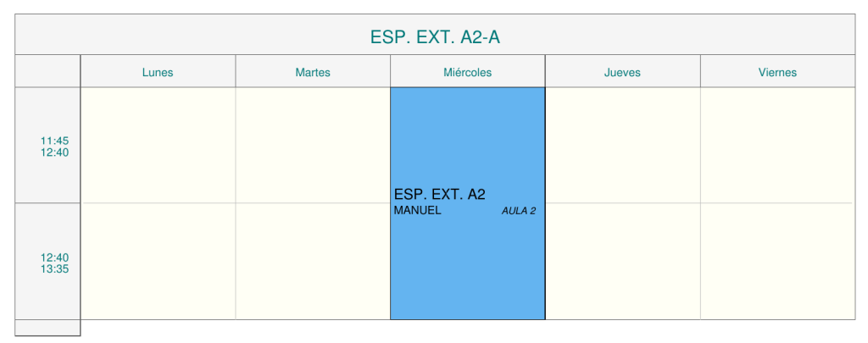Select the Viernes day header
Viewport: 868px width, 343px height.
pos(777,72)
